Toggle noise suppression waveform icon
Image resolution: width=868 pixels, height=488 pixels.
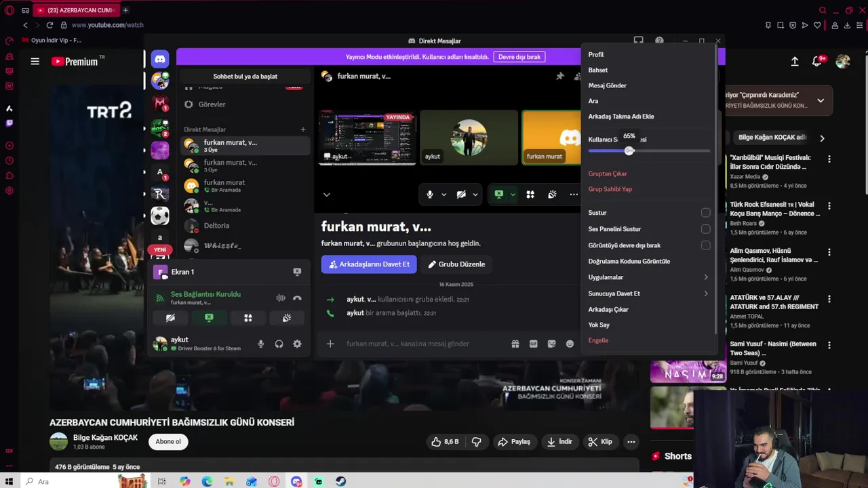(x=281, y=298)
